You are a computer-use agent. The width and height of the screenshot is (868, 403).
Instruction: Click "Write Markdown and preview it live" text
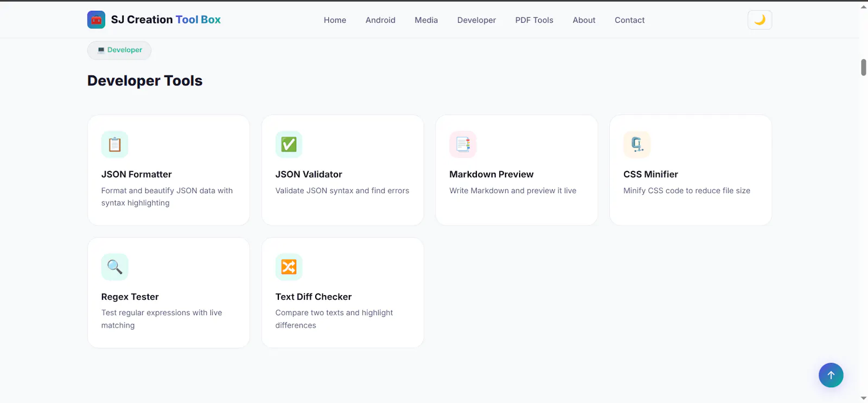click(513, 190)
